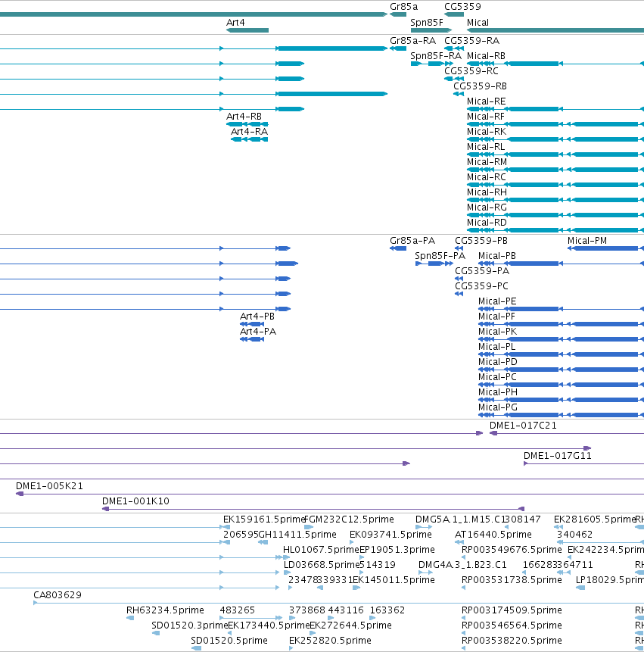Open the SD01520.3prime EST label
644x652 pixels.
click(190, 625)
